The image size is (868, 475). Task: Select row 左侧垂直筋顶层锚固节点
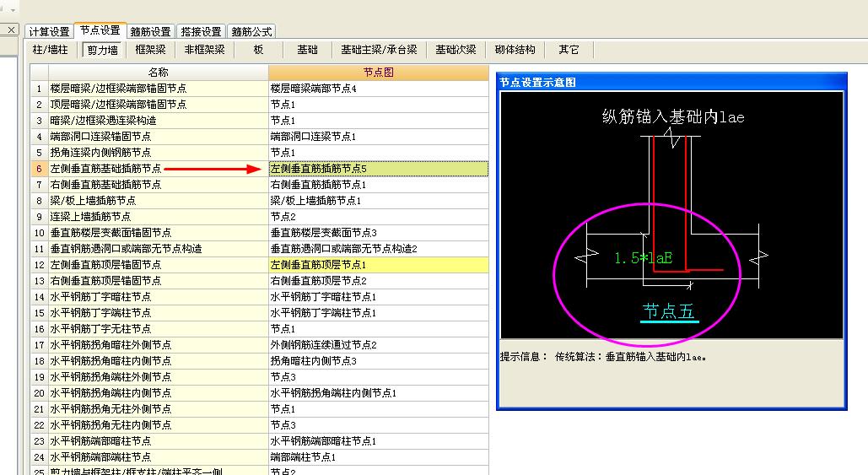click(x=159, y=265)
